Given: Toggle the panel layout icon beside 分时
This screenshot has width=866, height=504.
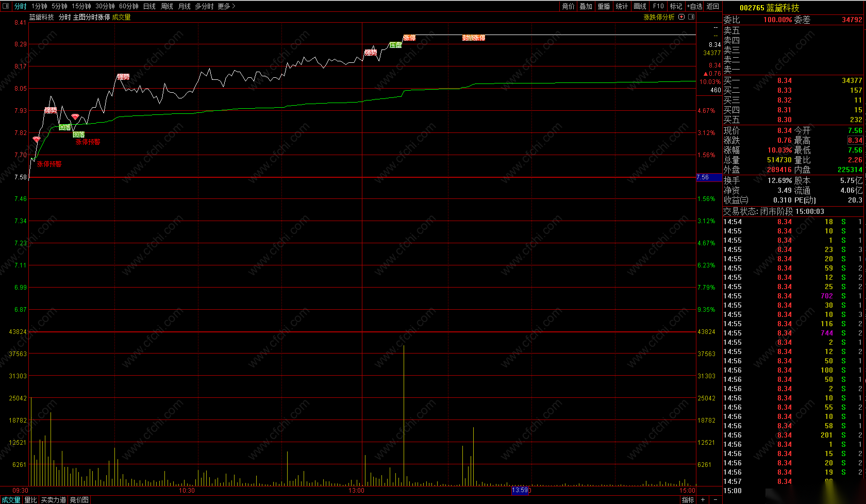Looking at the screenshot, I should (6, 6).
